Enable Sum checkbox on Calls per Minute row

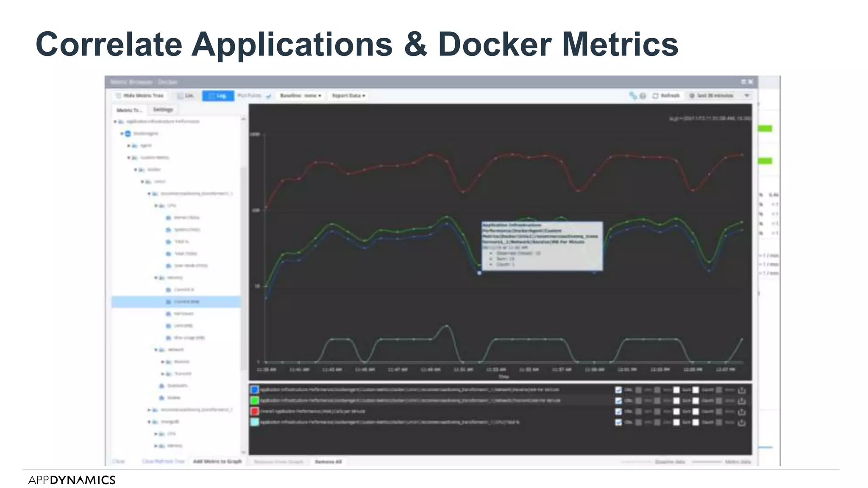pyautogui.click(x=676, y=411)
